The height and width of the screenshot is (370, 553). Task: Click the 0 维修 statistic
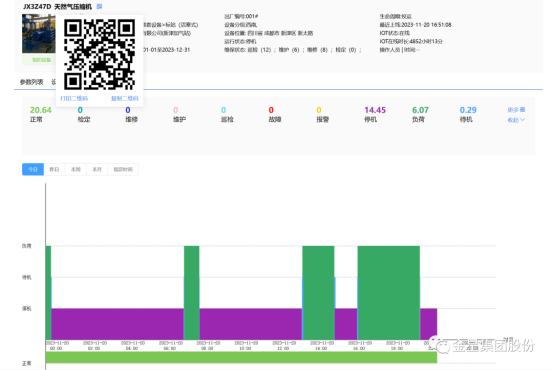[x=131, y=115]
